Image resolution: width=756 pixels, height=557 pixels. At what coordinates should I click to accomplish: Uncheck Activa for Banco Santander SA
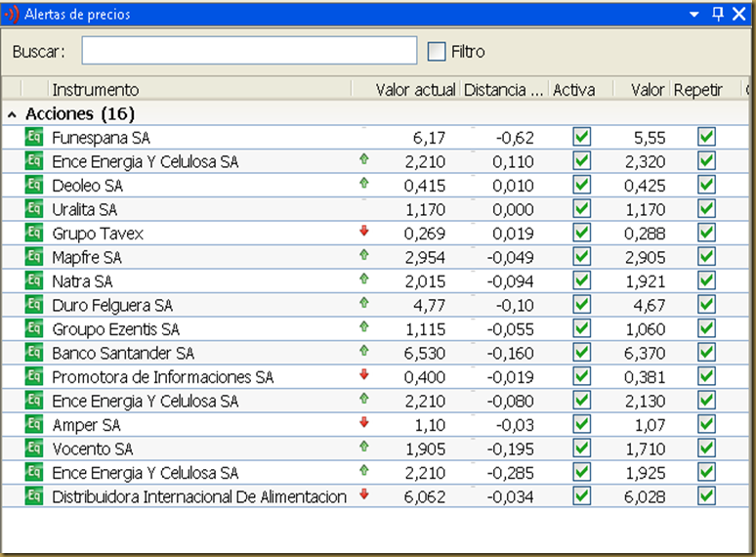coord(581,353)
